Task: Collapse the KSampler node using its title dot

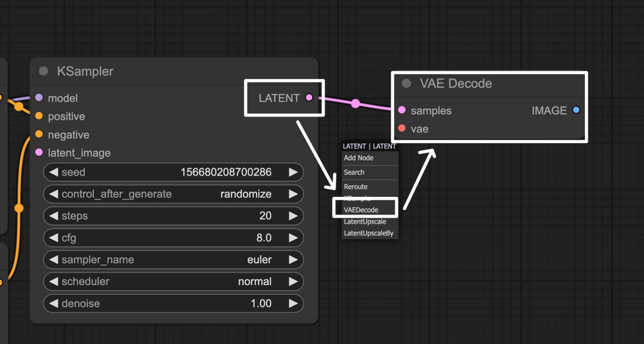Action: 44,71
